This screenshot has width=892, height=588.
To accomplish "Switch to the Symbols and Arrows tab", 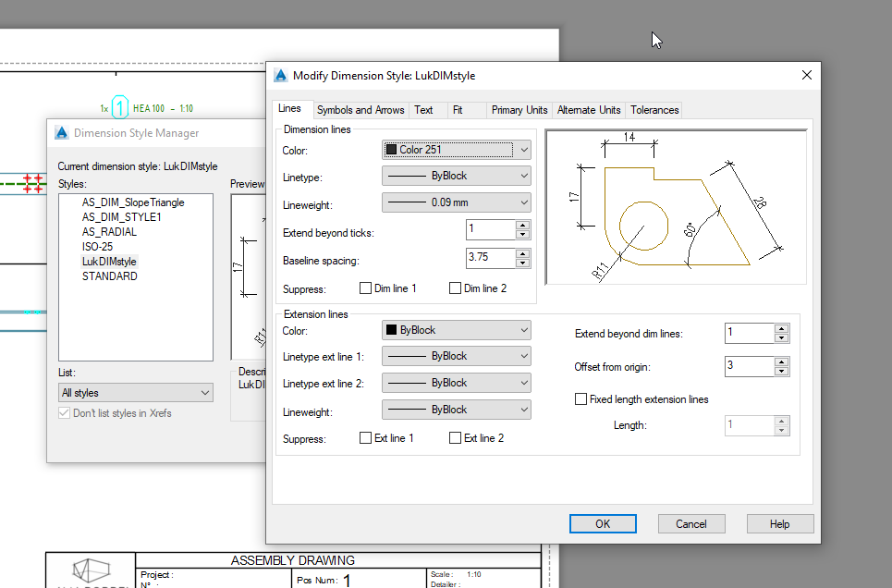I will tap(360, 109).
